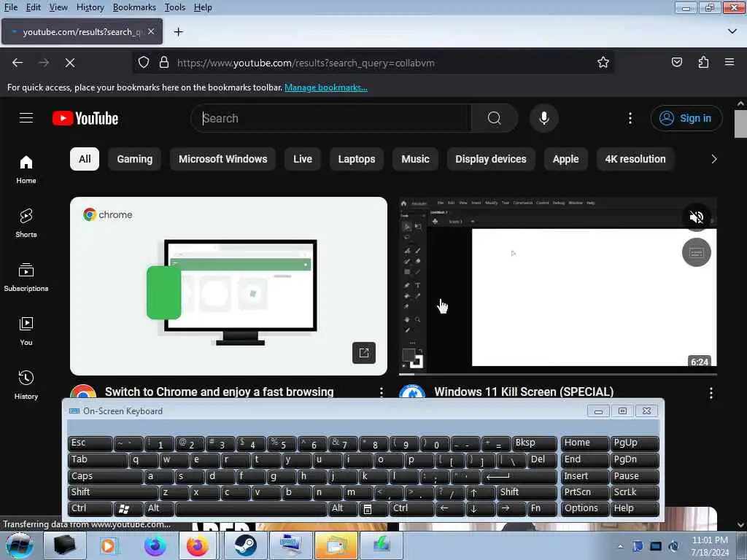747x560 pixels.
Task: Click Bksp key on On-Screen Keyboard
Action: click(534, 443)
